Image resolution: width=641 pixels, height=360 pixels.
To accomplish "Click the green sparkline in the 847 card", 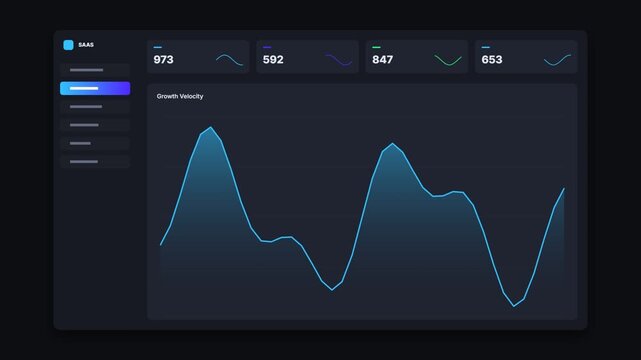I will pyautogui.click(x=448, y=60).
